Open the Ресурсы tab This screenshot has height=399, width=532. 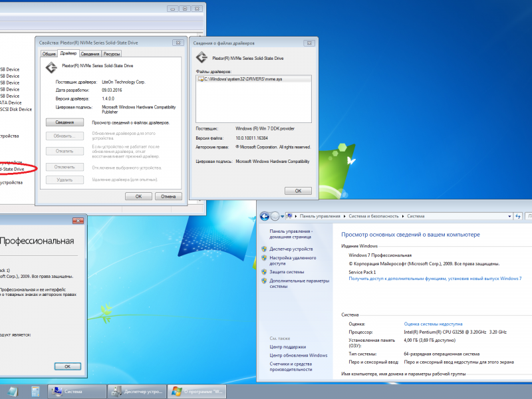tap(111, 54)
